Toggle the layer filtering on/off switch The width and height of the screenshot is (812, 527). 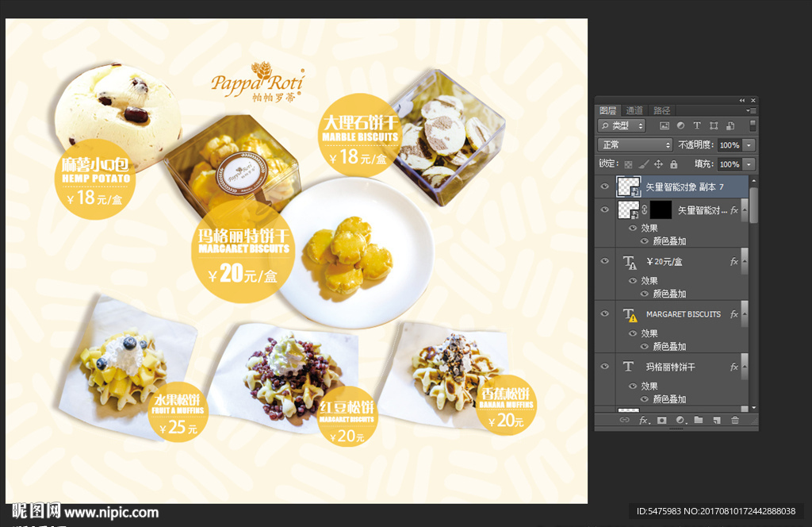753,125
